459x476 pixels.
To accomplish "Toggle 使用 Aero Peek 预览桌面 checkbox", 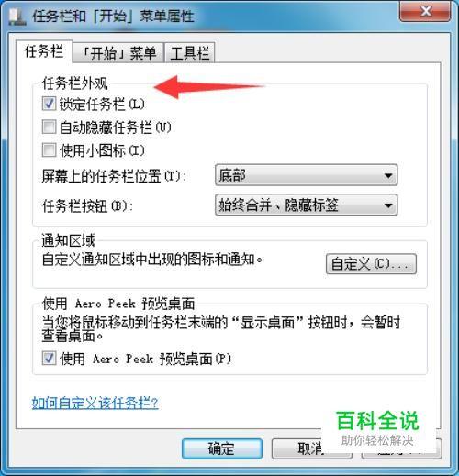I will tap(49, 359).
